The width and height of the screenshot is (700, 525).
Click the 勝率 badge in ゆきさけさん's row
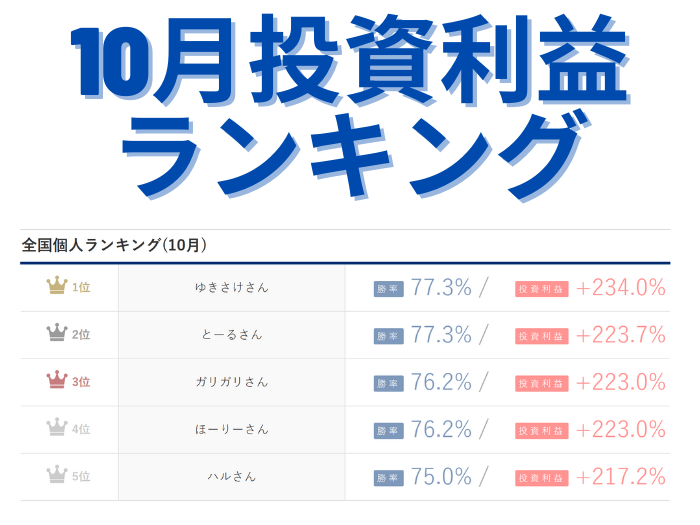[x=388, y=289]
